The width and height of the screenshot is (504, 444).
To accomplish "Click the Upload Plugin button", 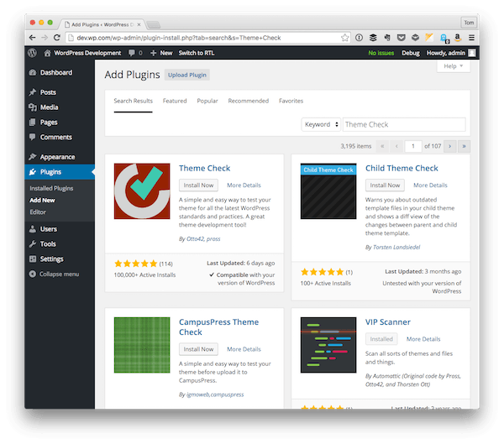I will coord(187,75).
